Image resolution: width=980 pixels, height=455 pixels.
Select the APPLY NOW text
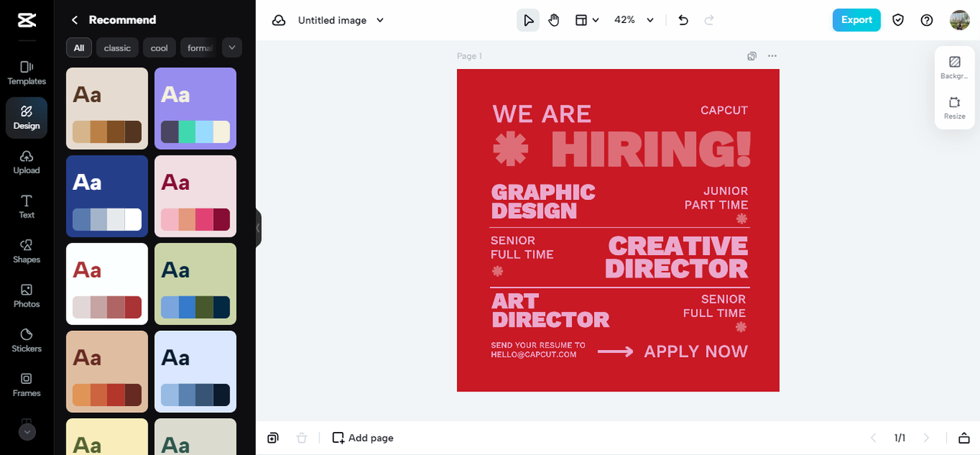click(696, 352)
